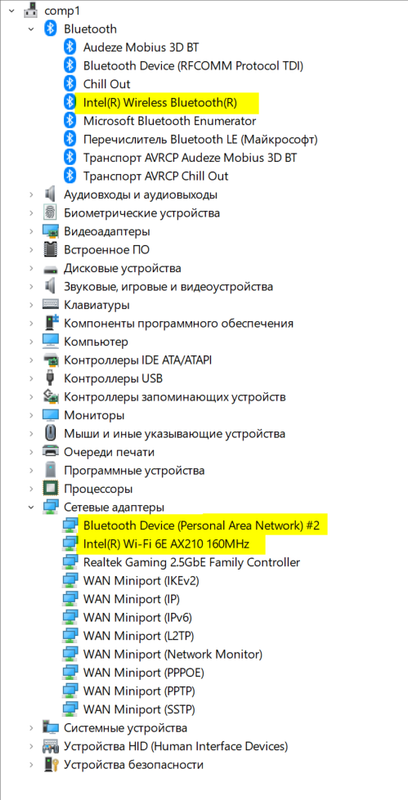Collapse the comp1 root node
The image size is (408, 800).
click(12, 11)
